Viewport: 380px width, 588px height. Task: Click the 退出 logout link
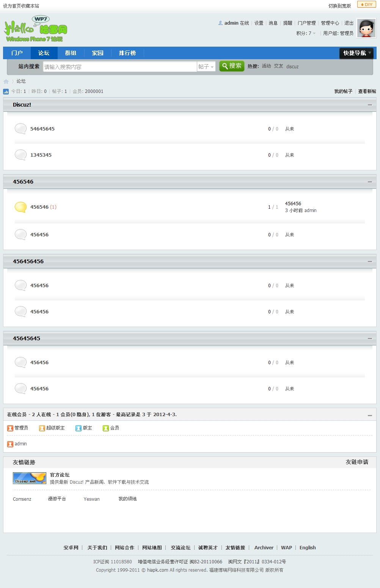[349, 23]
